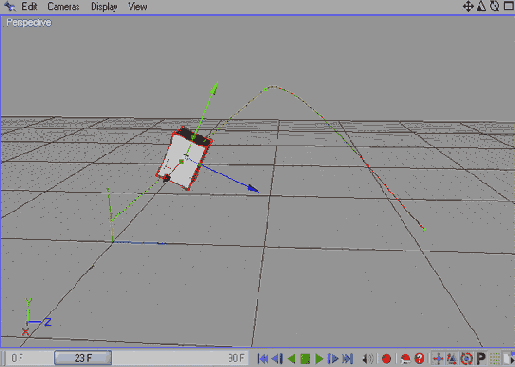Image resolution: width=515 pixels, height=367 pixels.
Task: Toggle position recording icon
Action: pos(438,359)
